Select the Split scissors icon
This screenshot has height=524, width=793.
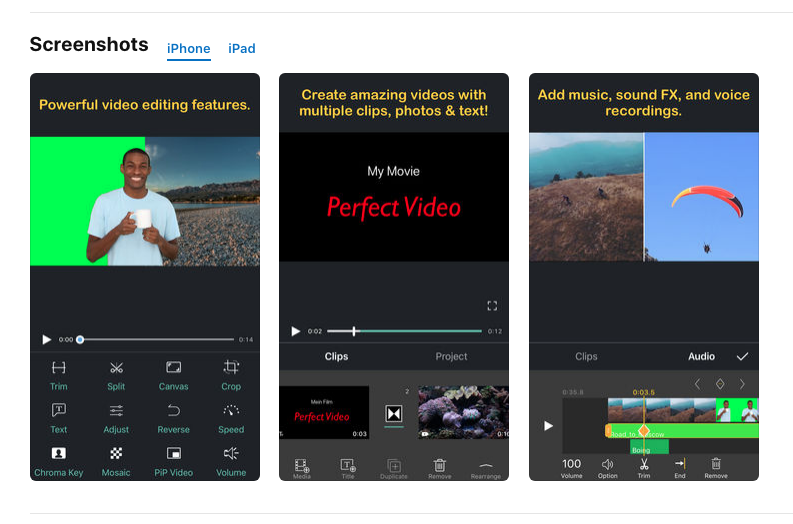[x=116, y=368]
